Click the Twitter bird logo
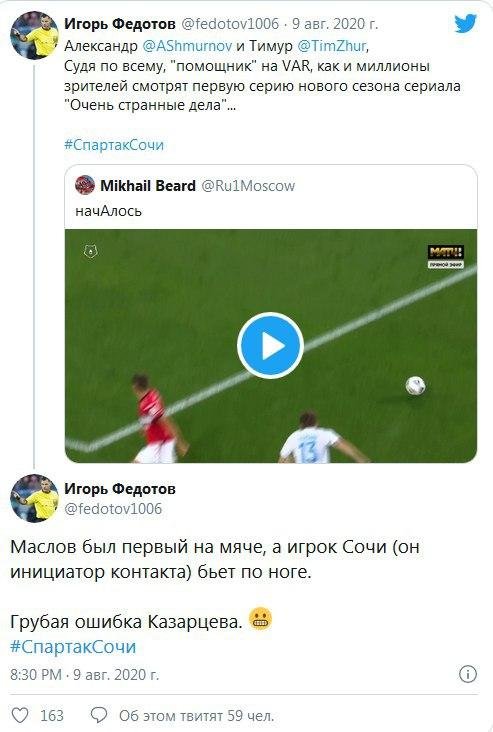493x732 pixels. (x=465, y=23)
